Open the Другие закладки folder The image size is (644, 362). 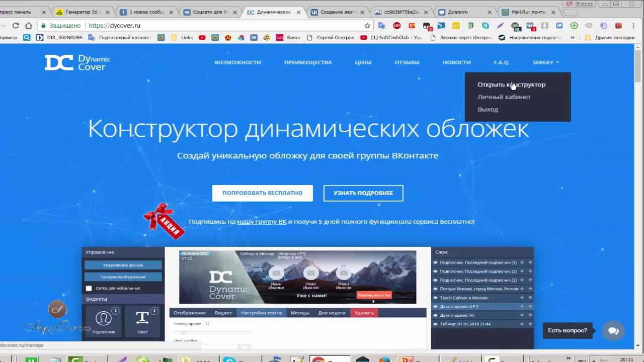tap(609, 37)
